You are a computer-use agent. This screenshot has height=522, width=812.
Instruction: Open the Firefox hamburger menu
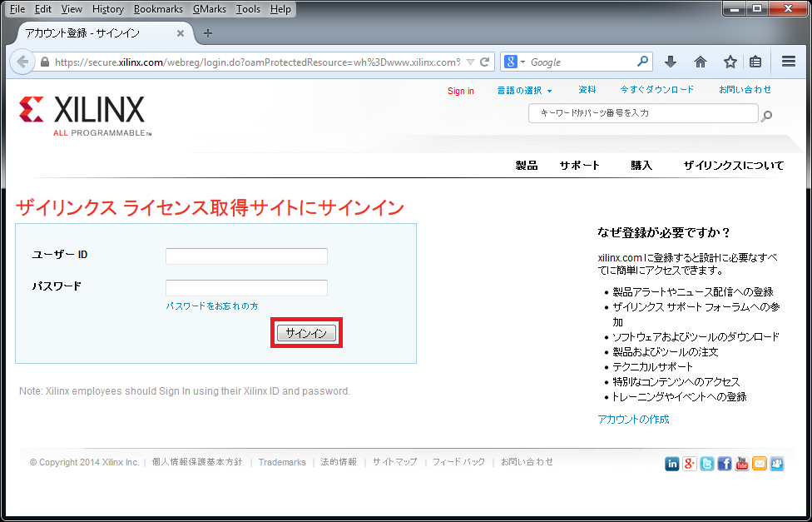pos(789,62)
